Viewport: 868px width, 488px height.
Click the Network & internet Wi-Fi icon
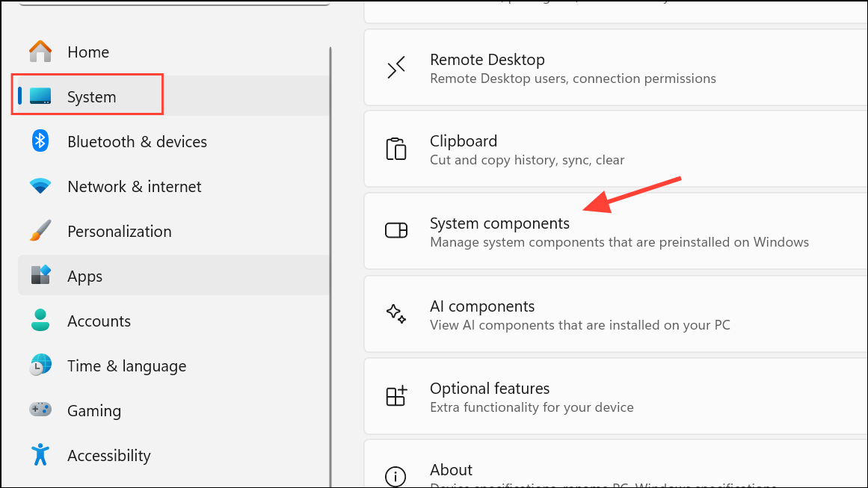coord(40,185)
